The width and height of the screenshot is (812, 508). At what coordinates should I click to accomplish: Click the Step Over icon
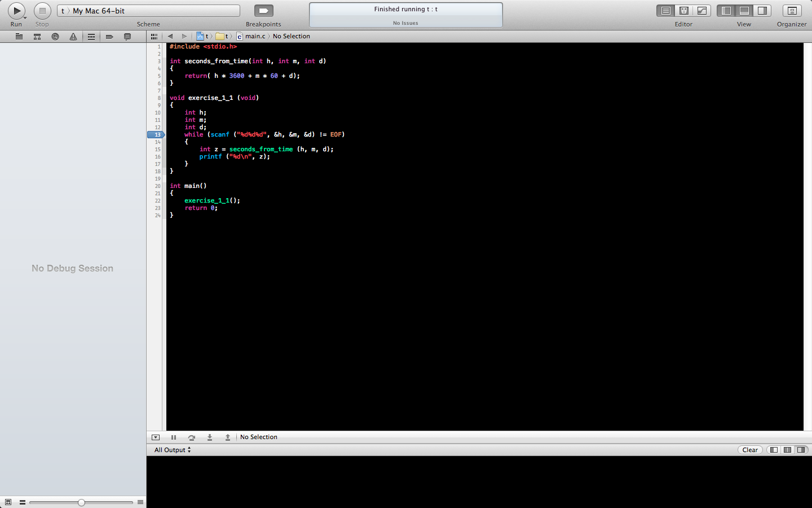(x=192, y=437)
